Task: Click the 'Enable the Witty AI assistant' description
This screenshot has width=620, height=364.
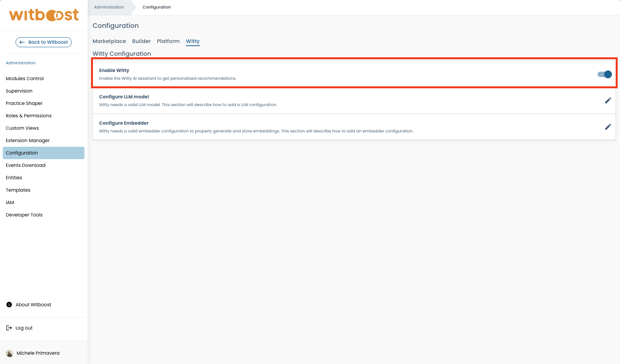Action: (x=168, y=79)
